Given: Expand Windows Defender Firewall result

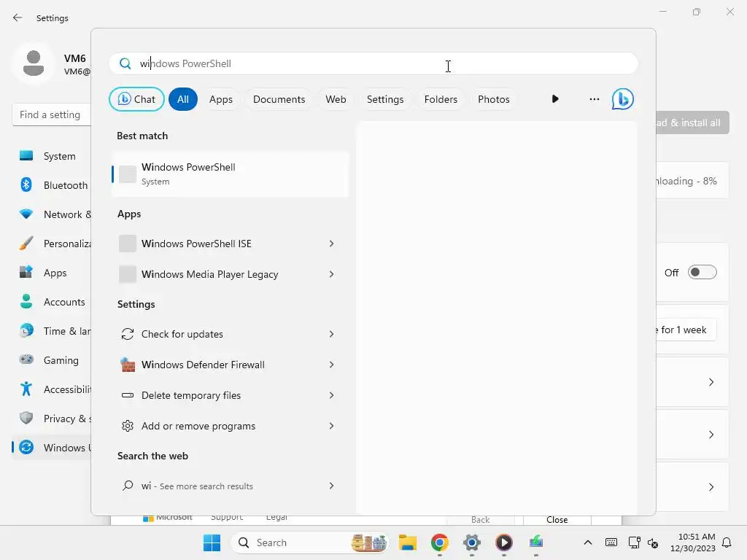Looking at the screenshot, I should tap(331, 365).
